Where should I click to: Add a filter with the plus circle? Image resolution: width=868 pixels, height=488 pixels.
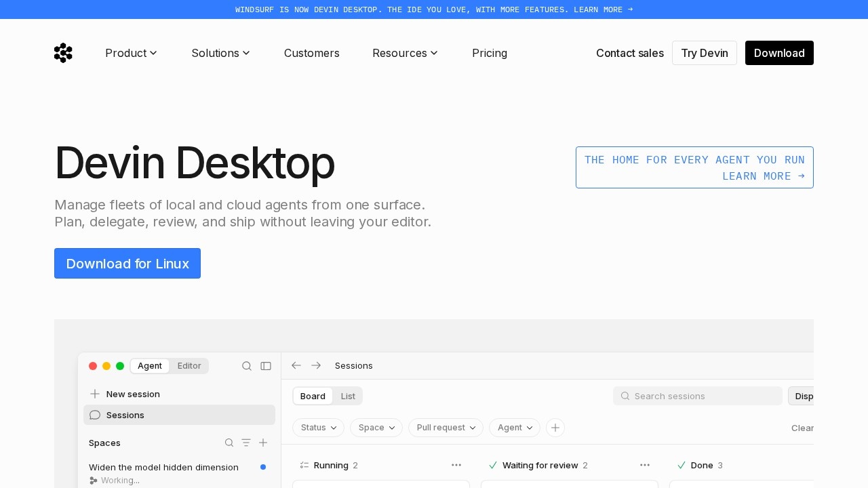(555, 428)
